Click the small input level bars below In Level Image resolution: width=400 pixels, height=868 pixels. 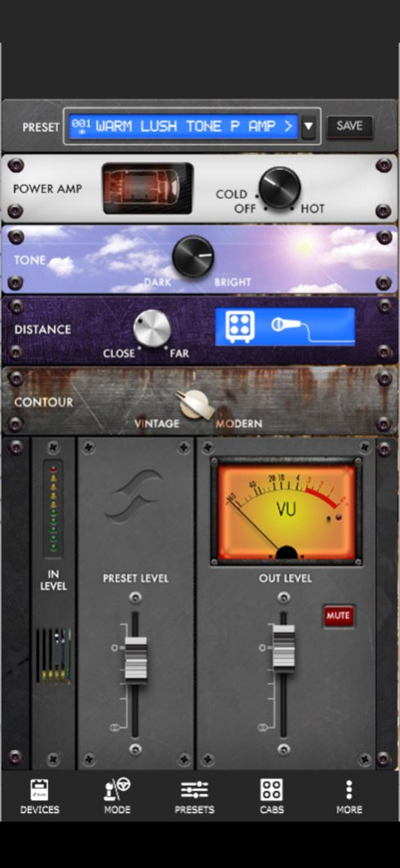[x=54, y=657]
